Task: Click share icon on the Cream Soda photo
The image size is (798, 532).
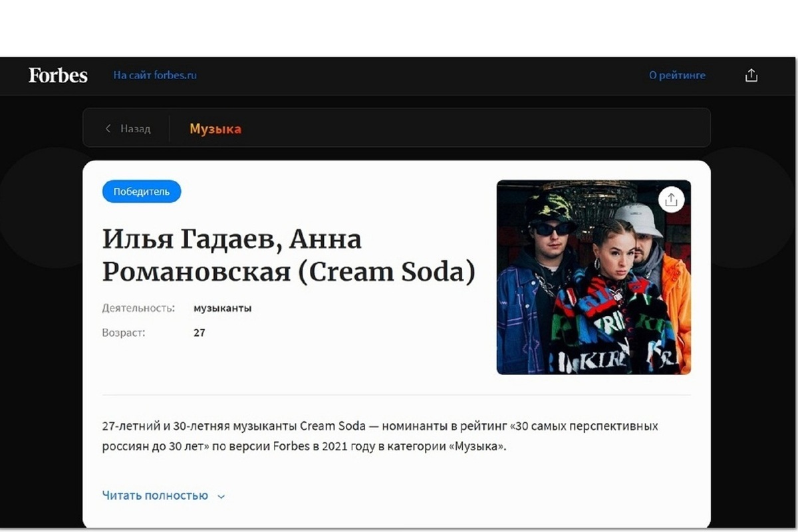Action: point(671,199)
